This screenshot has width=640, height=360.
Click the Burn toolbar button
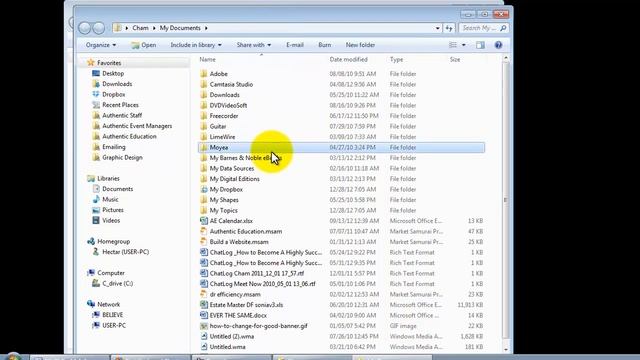pyautogui.click(x=324, y=45)
